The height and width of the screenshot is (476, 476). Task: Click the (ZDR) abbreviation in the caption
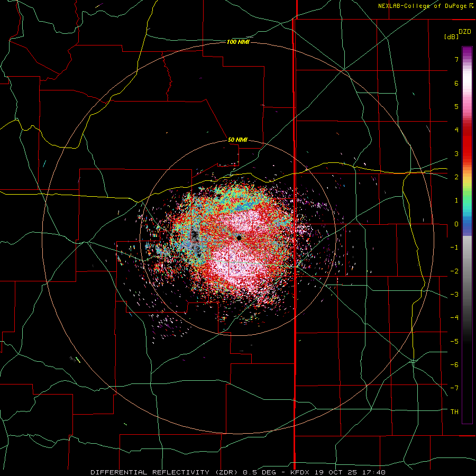click(x=226, y=472)
